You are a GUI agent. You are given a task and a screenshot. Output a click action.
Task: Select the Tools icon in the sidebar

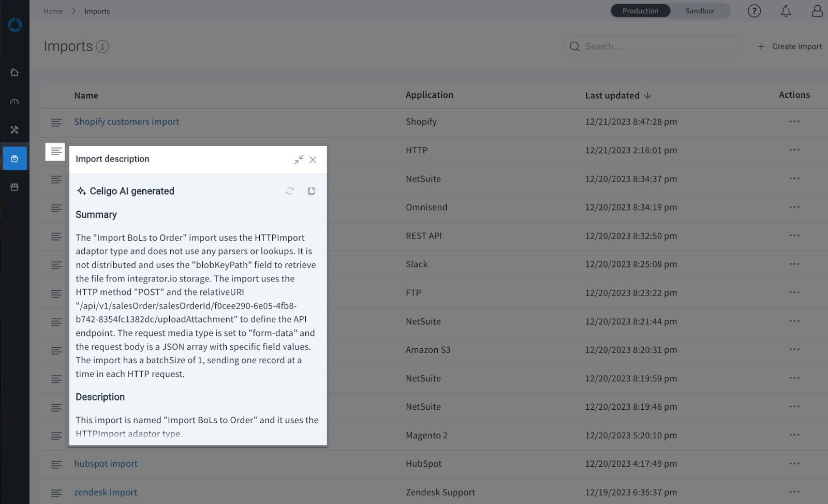point(14,130)
